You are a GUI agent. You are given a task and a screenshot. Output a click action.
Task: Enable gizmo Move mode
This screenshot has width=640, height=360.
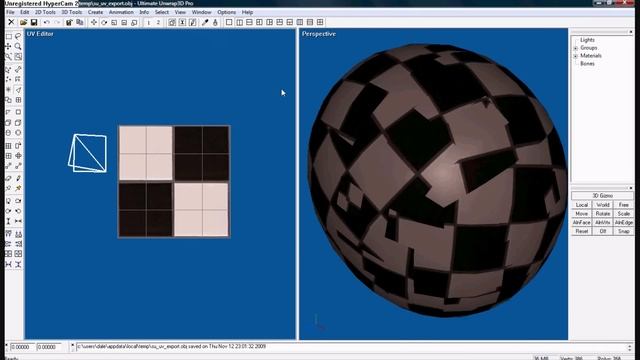point(582,214)
